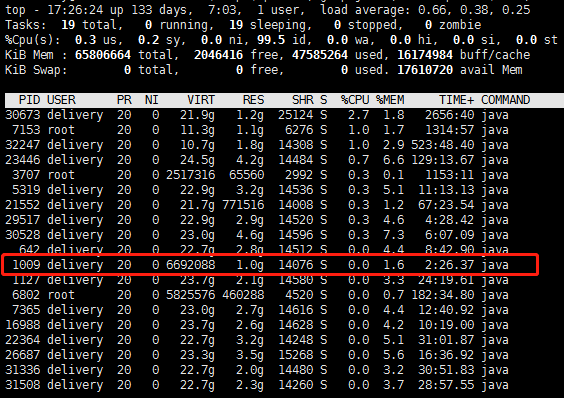Image resolution: width=564 pixels, height=398 pixels.
Task: Click the highlighted PID 1009
Action: pyautogui.click(x=26, y=265)
